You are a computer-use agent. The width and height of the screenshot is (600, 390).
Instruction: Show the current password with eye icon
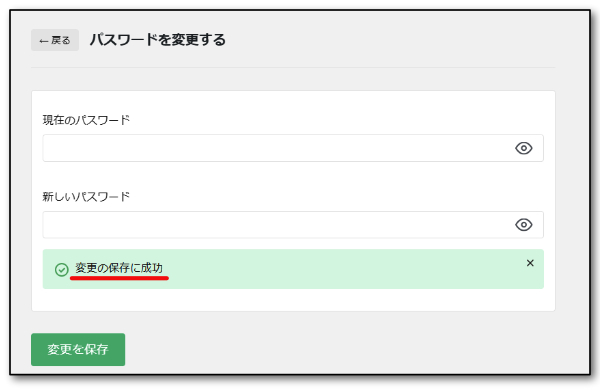523,148
